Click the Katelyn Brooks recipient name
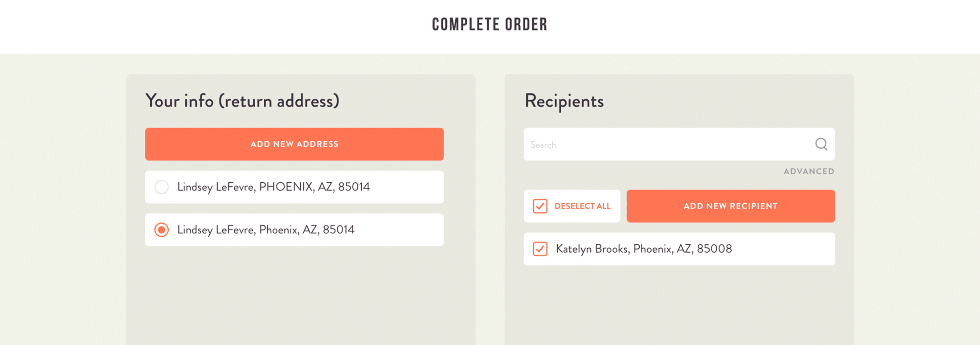 click(592, 249)
